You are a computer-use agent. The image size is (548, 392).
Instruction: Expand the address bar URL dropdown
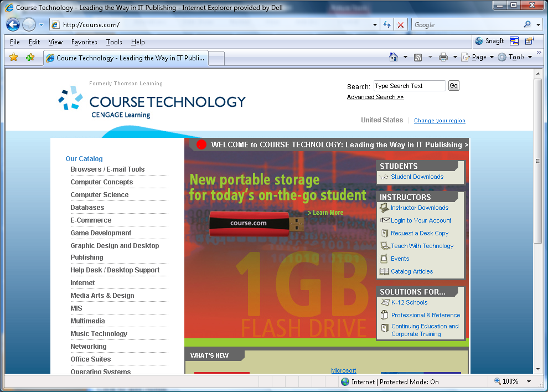click(x=375, y=25)
